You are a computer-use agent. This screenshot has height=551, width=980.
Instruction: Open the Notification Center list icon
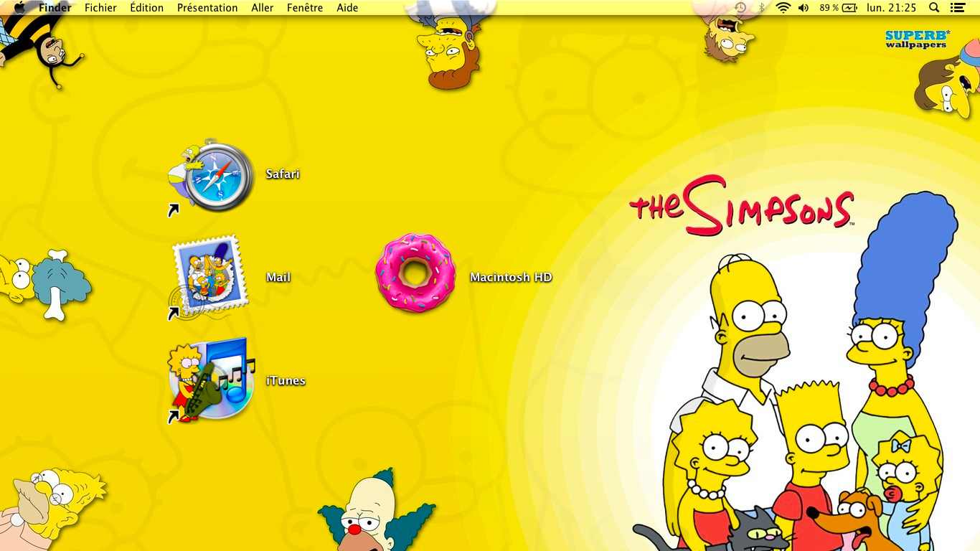tap(958, 8)
